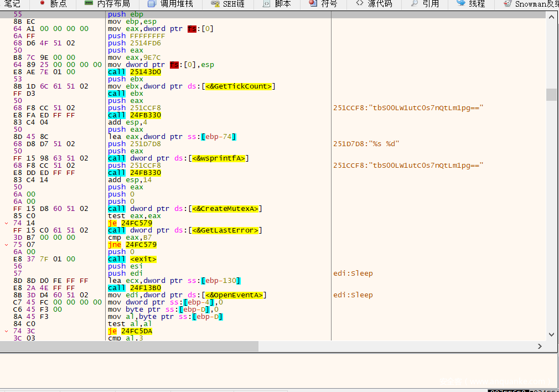Click jump marker beside je 24FC579
The width and height of the screenshot is (559, 392).
click(x=6, y=223)
